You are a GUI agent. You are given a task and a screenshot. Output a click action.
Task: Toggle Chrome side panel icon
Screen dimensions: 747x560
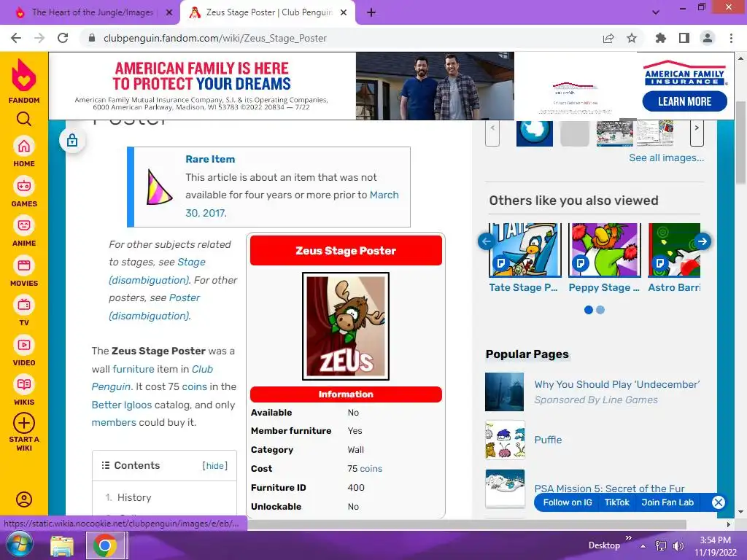pos(684,38)
